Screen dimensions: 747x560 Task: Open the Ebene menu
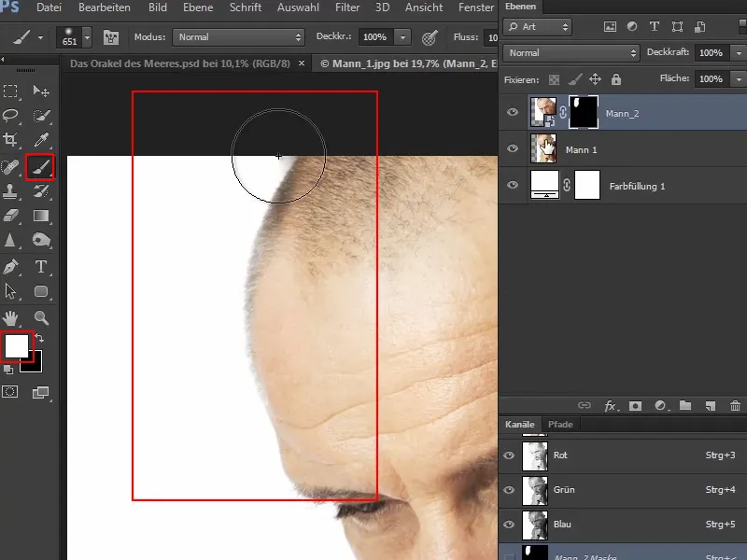[x=198, y=7]
